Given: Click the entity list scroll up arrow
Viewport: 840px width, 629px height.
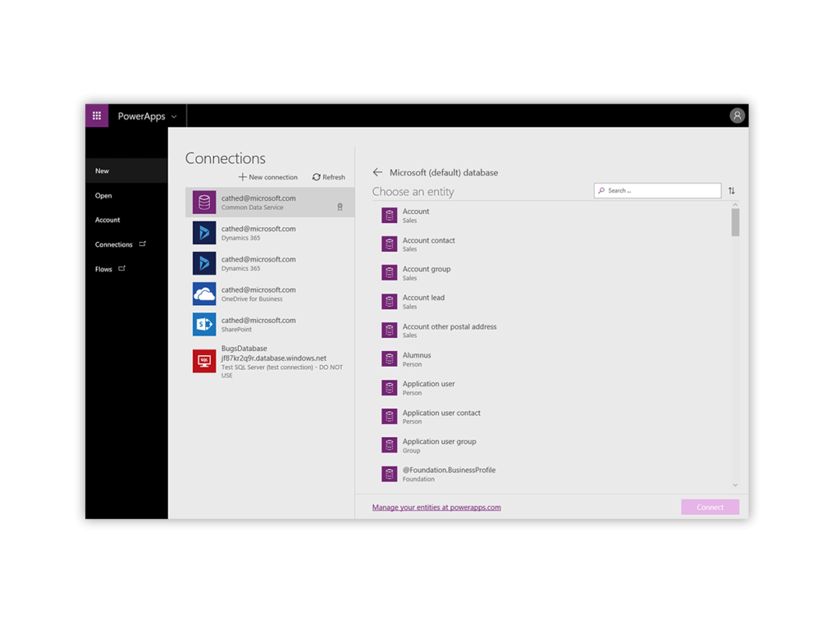Looking at the screenshot, I should 736,205.
